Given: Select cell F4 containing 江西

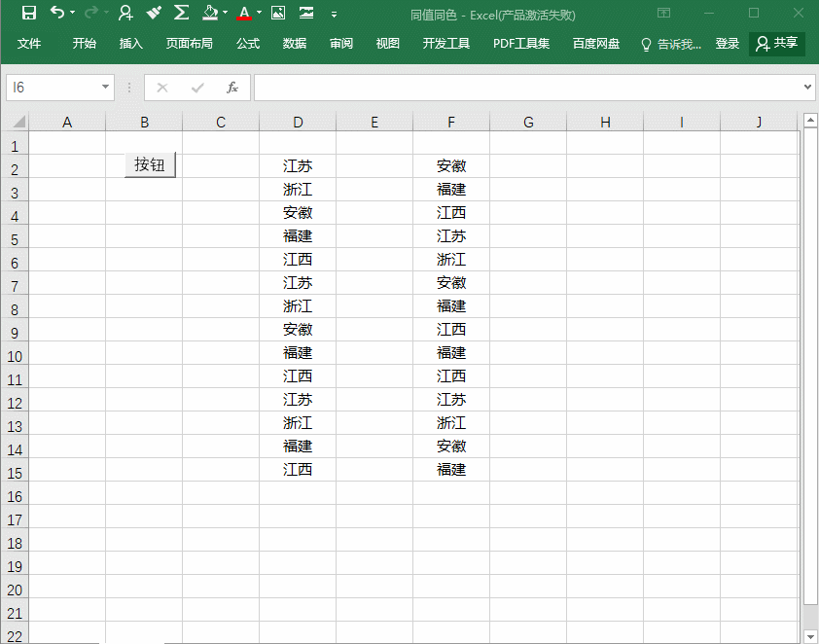Looking at the screenshot, I should pyautogui.click(x=451, y=213).
